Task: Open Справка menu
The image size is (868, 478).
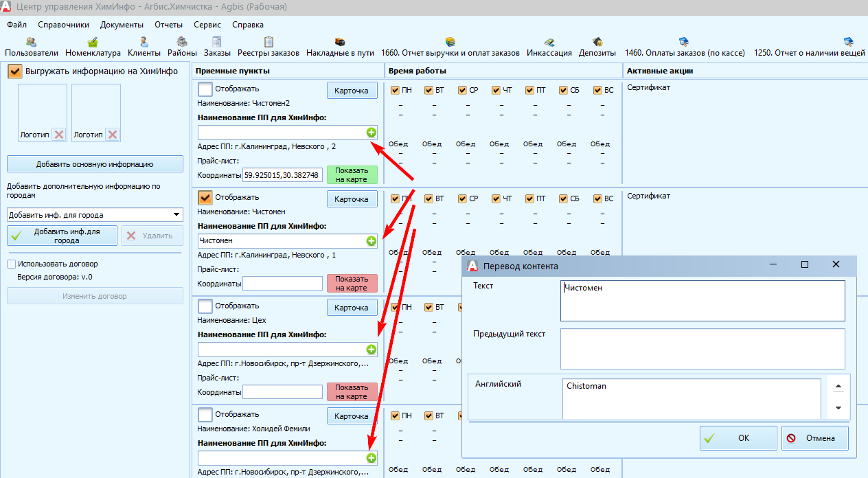Action: [x=248, y=25]
